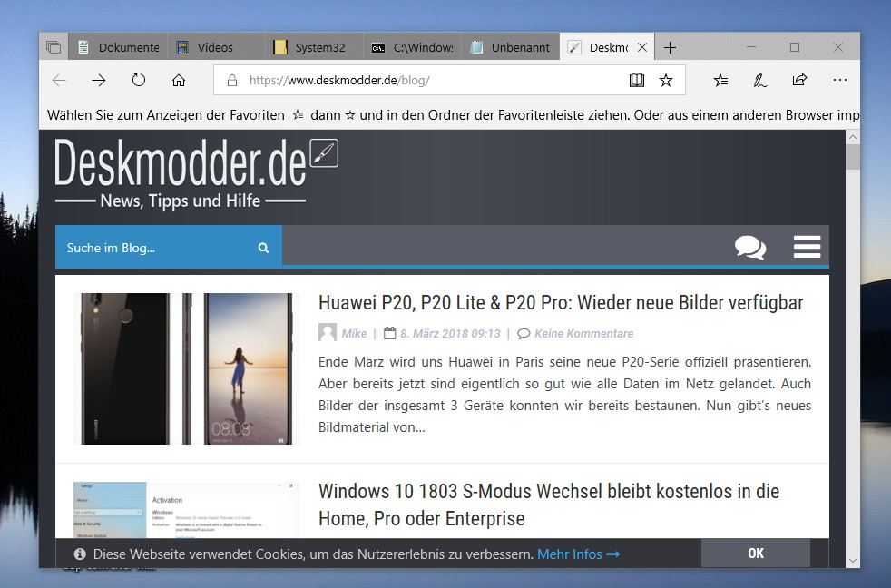The image size is (891, 588).
Task: Switch to the System32 tab
Action: pos(314,47)
